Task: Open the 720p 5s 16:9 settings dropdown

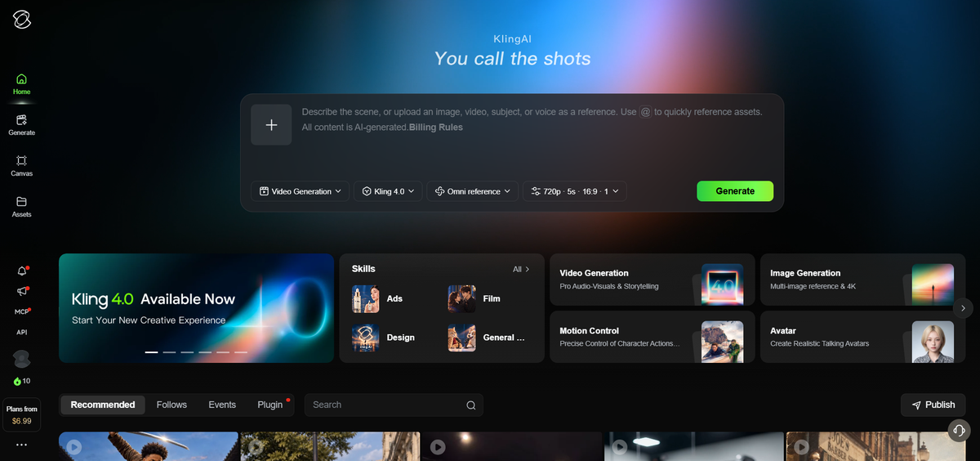Action: pos(575,191)
